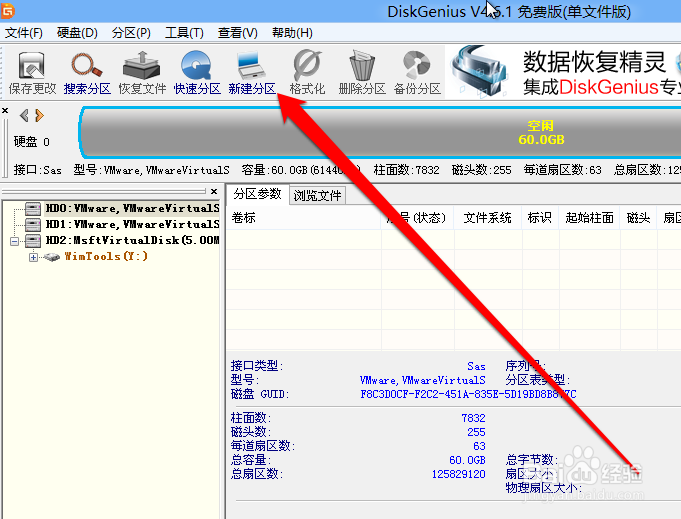Click the cylinders value 7832
Image resolution: width=681 pixels, height=519 pixels.
(473, 418)
